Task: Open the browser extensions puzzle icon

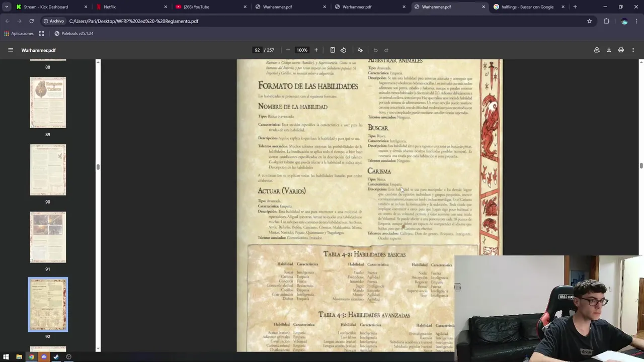Action: click(x=606, y=21)
